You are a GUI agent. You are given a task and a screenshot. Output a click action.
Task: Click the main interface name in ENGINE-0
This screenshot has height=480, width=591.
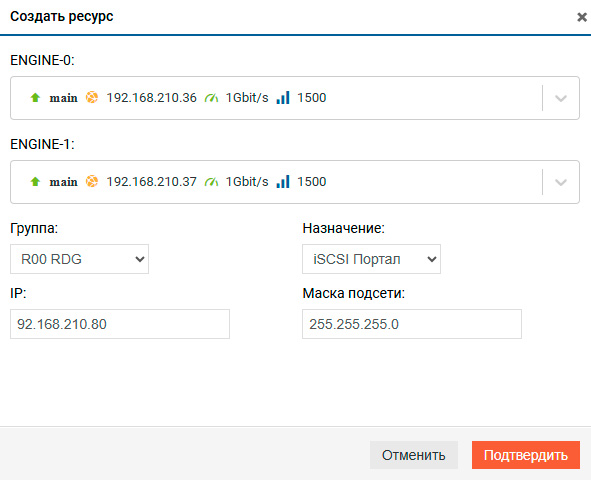[63, 98]
